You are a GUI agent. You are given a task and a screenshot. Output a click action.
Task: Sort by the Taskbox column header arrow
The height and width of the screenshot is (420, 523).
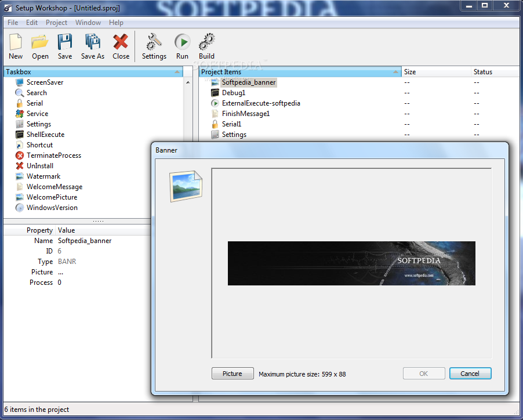[177, 72]
